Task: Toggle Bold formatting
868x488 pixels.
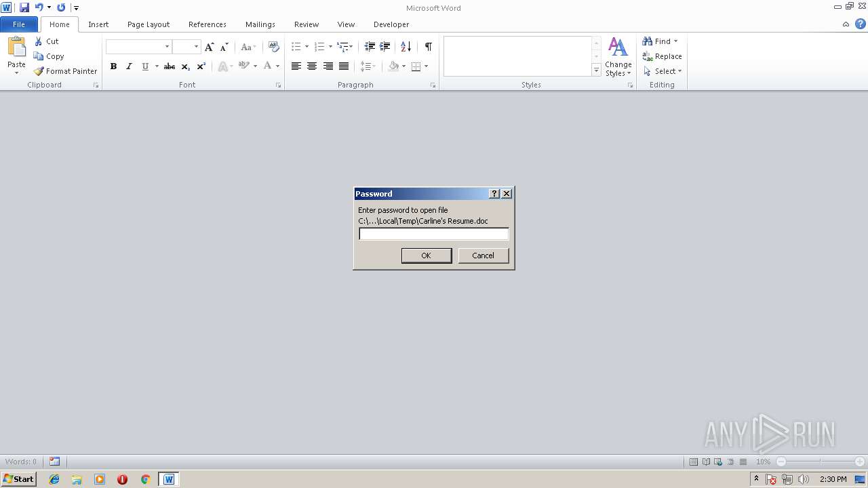Action: click(113, 66)
